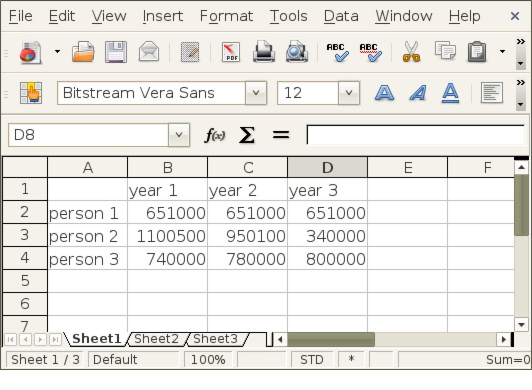Export directly as PDF icon
Image resolution: width=532 pixels, height=390 pixels.
231,52
